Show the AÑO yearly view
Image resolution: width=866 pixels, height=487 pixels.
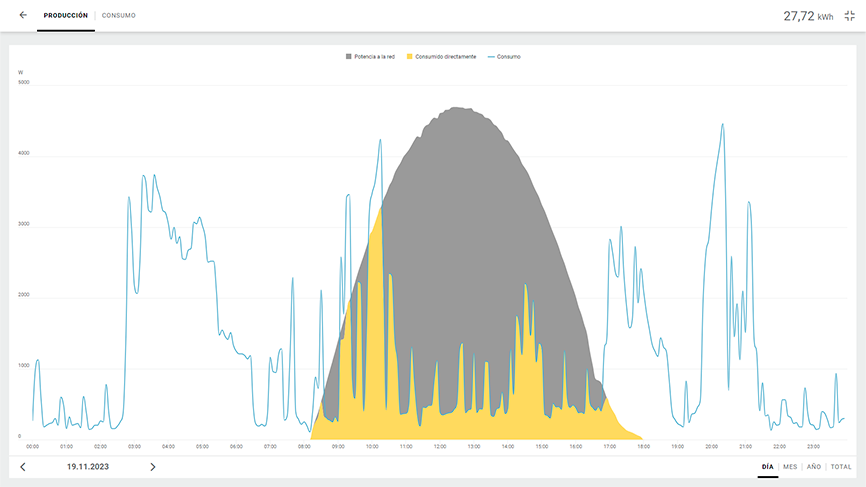point(814,467)
